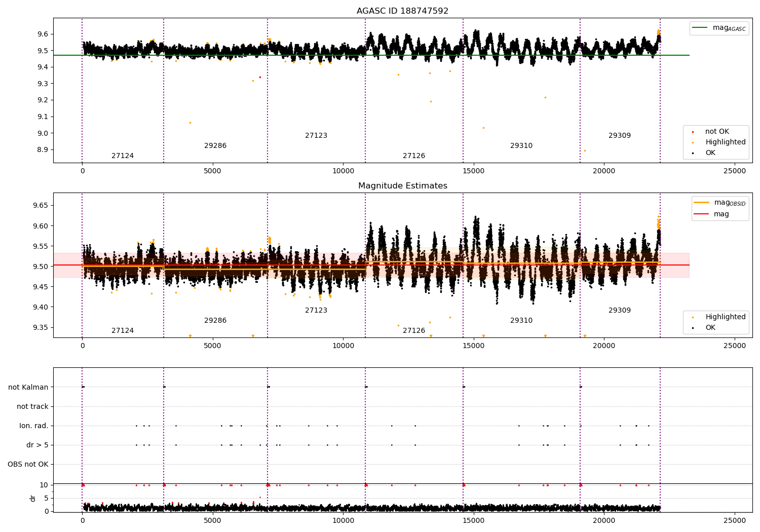Click obsid label 29286 in top plot

click(x=215, y=145)
